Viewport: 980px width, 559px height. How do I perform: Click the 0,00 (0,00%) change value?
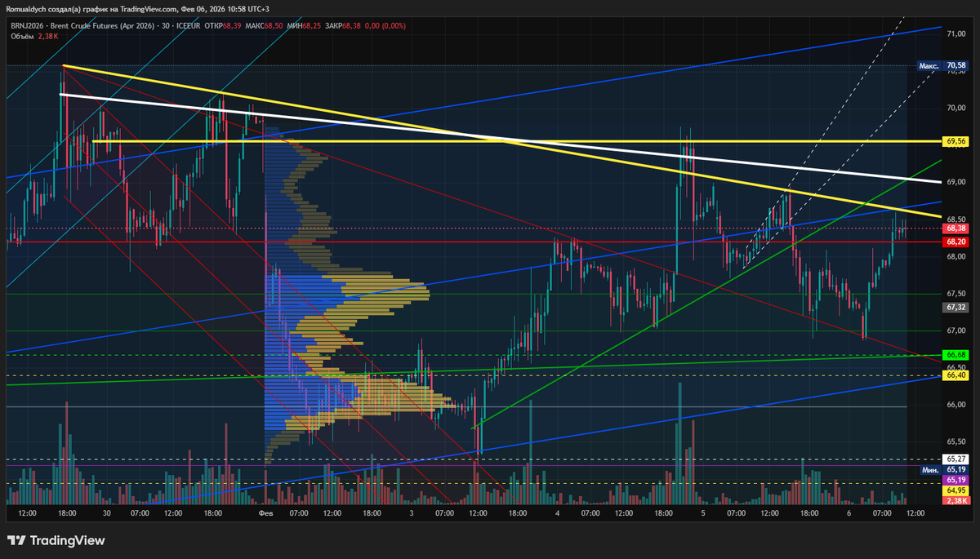pyautogui.click(x=387, y=26)
